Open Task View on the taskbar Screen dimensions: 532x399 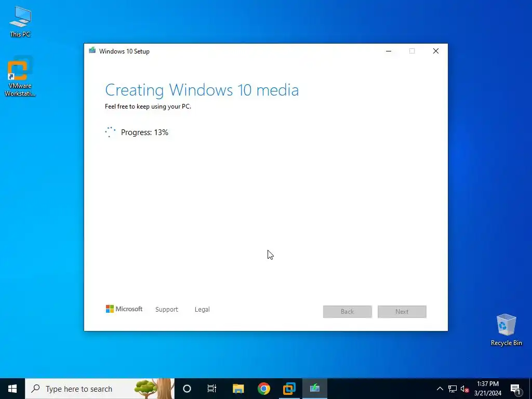[x=212, y=389]
